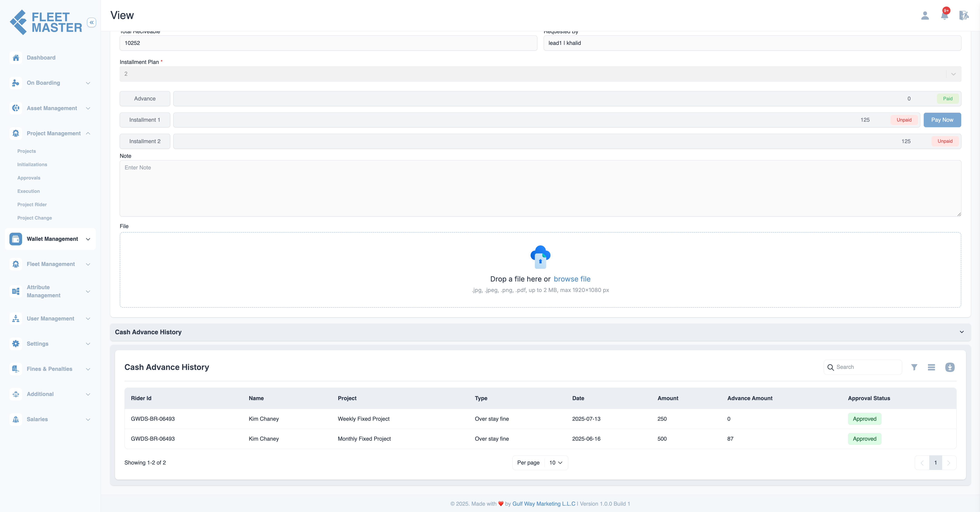Viewport: 980px width, 512px height.
Task: Click the previous page arrow
Action: click(x=922, y=463)
